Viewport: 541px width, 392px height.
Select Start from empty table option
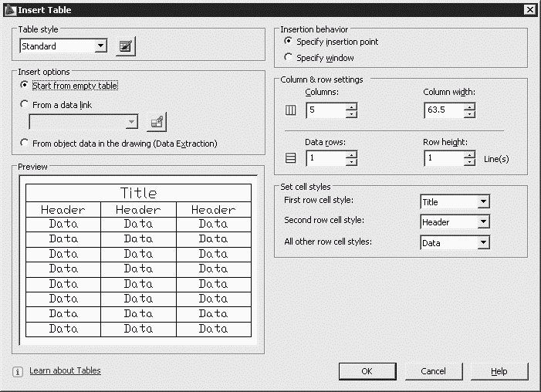coord(25,86)
